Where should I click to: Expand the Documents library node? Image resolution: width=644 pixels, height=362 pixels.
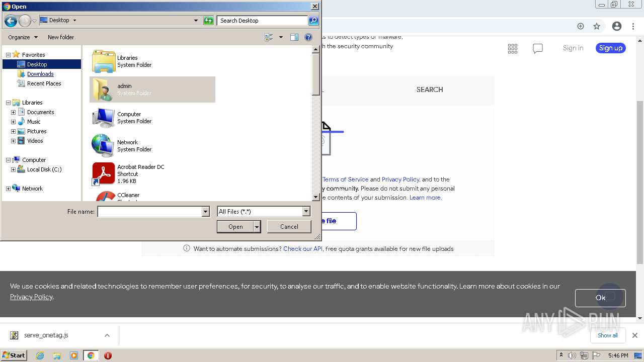(x=13, y=112)
